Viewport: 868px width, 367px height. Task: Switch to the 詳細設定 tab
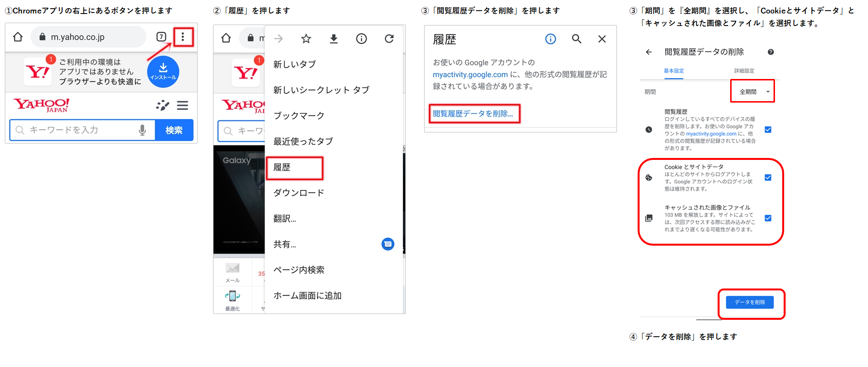click(744, 71)
